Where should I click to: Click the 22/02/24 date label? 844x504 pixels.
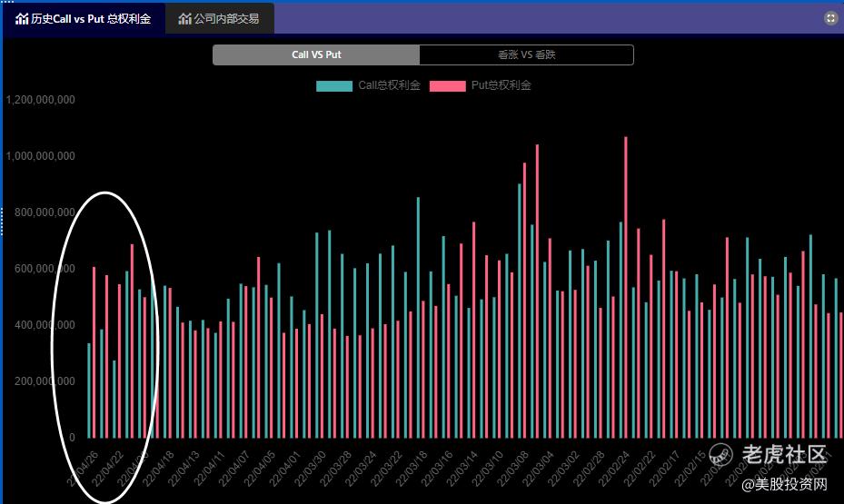tap(613, 469)
